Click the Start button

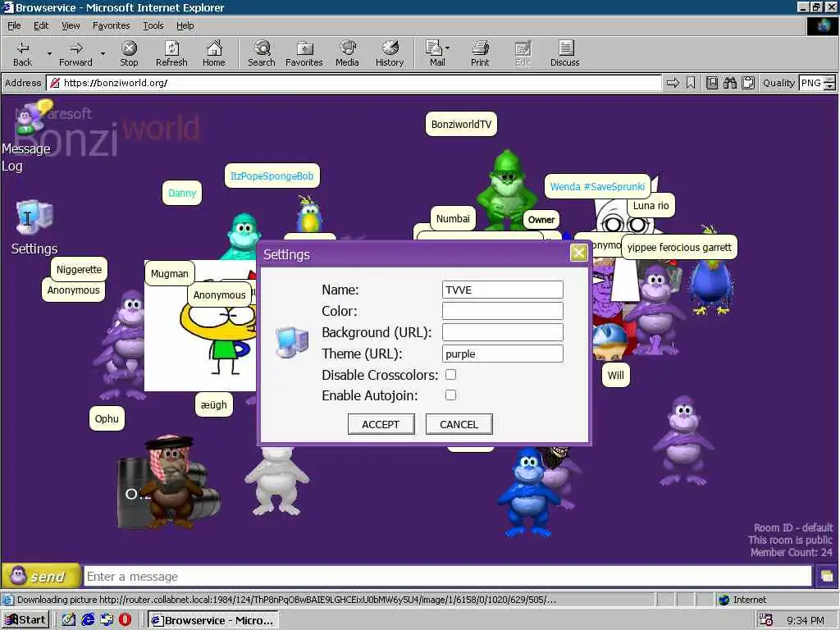click(25, 620)
